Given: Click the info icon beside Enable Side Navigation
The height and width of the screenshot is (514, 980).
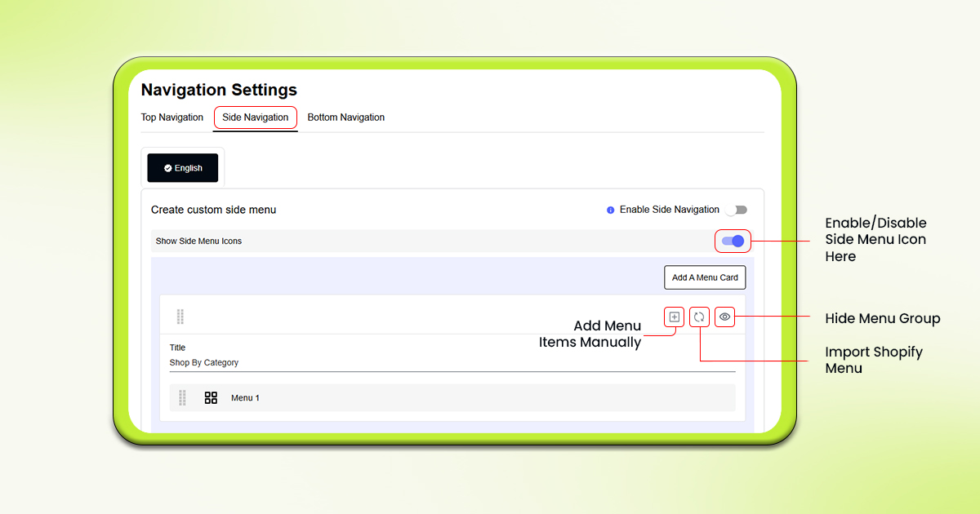Looking at the screenshot, I should [x=610, y=210].
